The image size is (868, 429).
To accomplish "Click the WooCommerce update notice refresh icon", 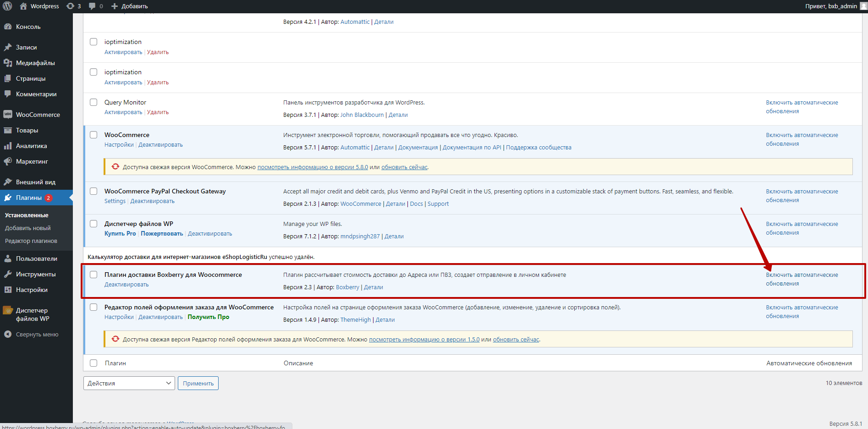I will pyautogui.click(x=115, y=167).
